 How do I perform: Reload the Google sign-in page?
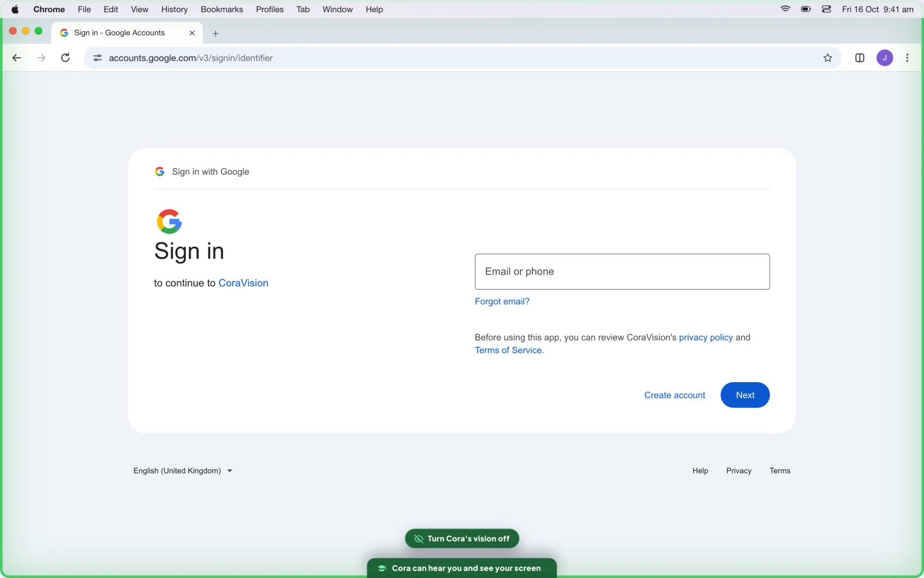65,58
